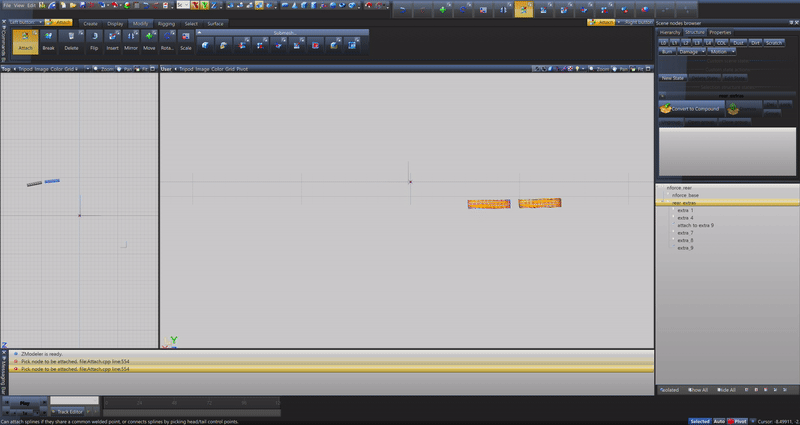Select the Scale tool
The width and height of the screenshot is (800, 425).
tap(186, 40)
